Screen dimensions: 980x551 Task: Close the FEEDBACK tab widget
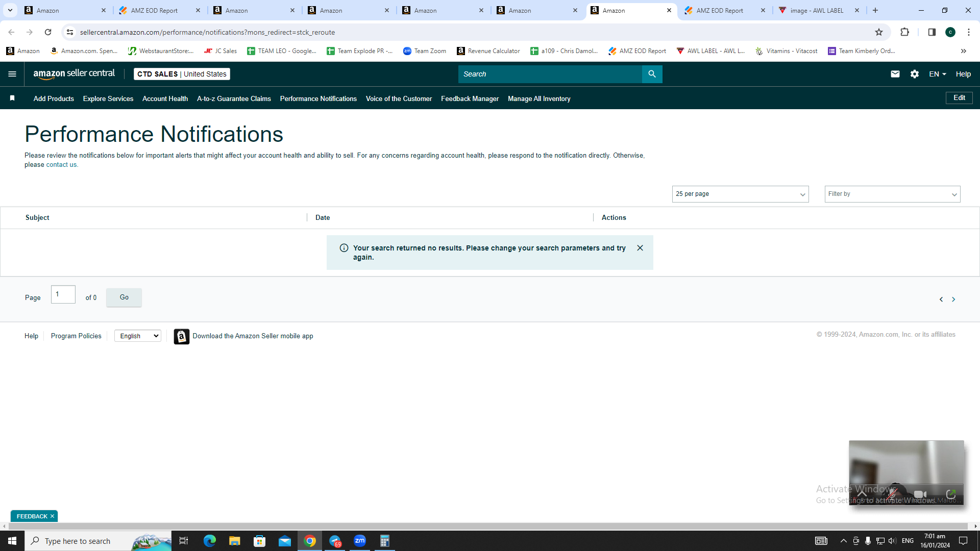pyautogui.click(x=52, y=516)
